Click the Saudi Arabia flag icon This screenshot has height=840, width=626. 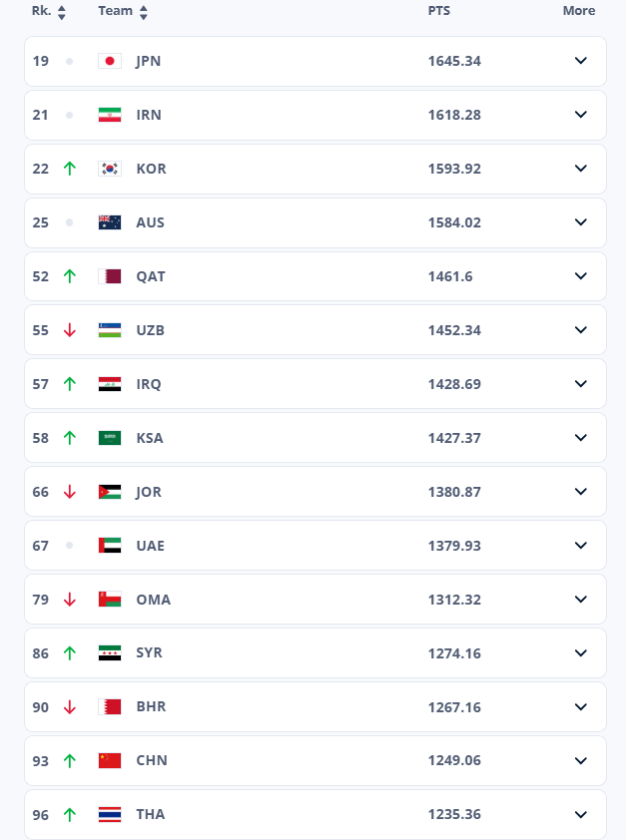click(110, 438)
